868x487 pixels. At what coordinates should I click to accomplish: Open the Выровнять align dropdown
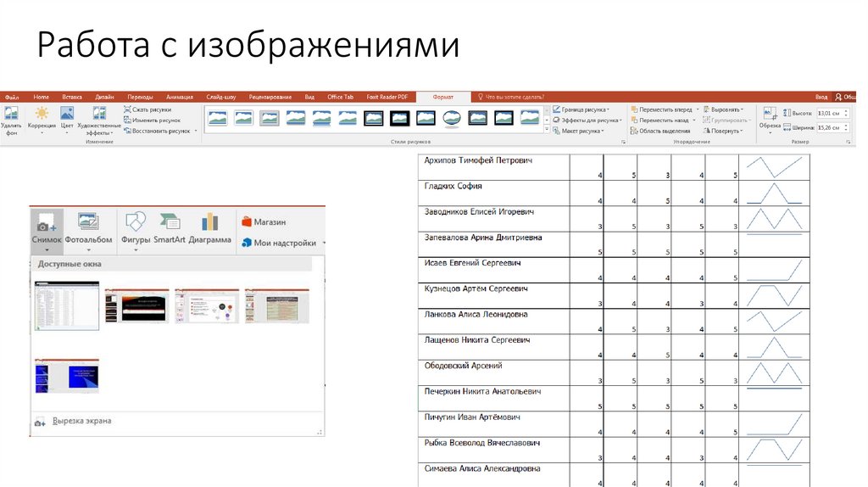pyautogui.click(x=724, y=109)
